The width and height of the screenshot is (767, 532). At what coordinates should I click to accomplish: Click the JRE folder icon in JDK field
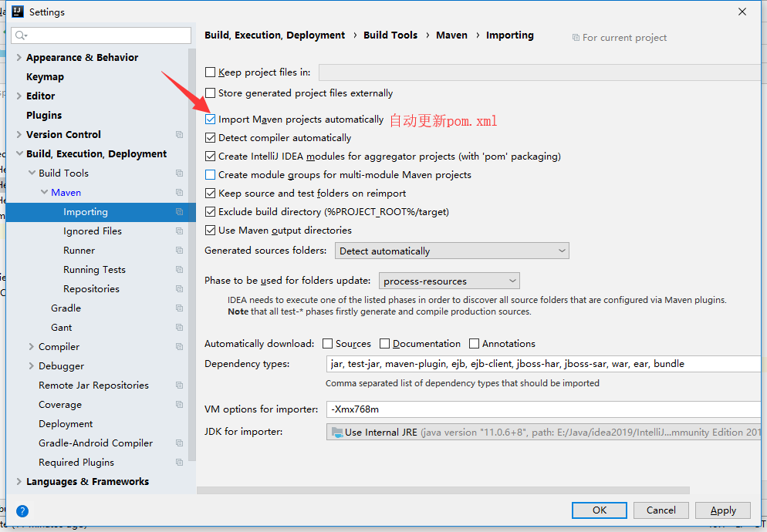(337, 433)
